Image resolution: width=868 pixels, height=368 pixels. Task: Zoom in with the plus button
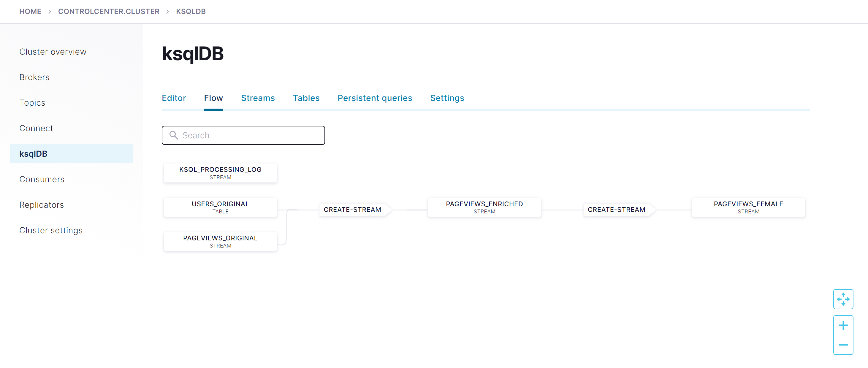pyautogui.click(x=843, y=325)
